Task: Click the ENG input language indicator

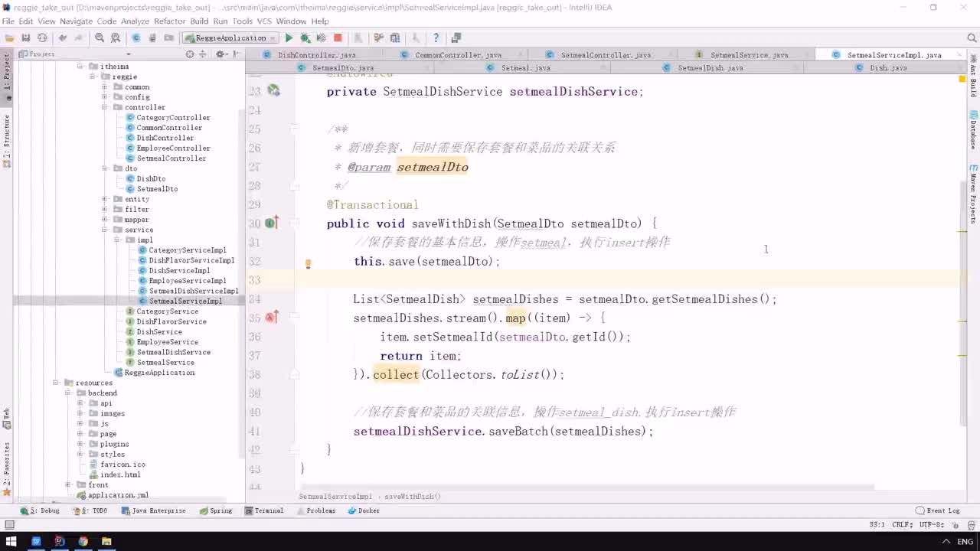Action: pos(965,541)
